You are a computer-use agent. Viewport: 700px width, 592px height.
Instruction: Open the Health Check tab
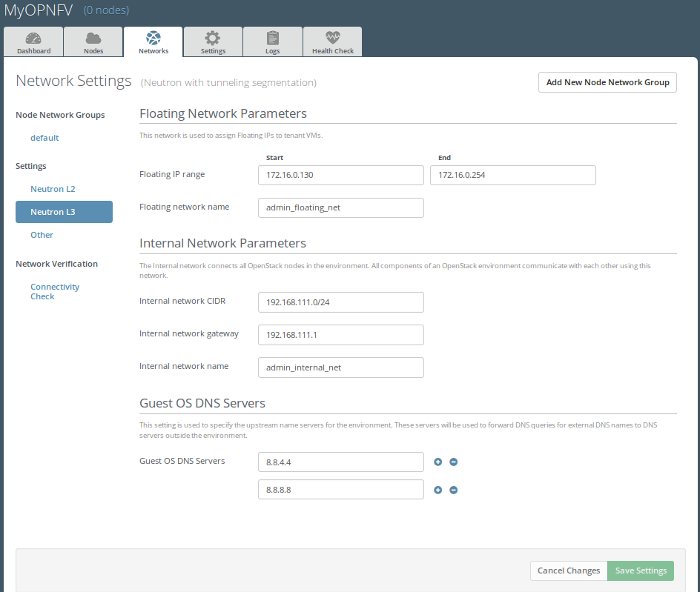332,42
